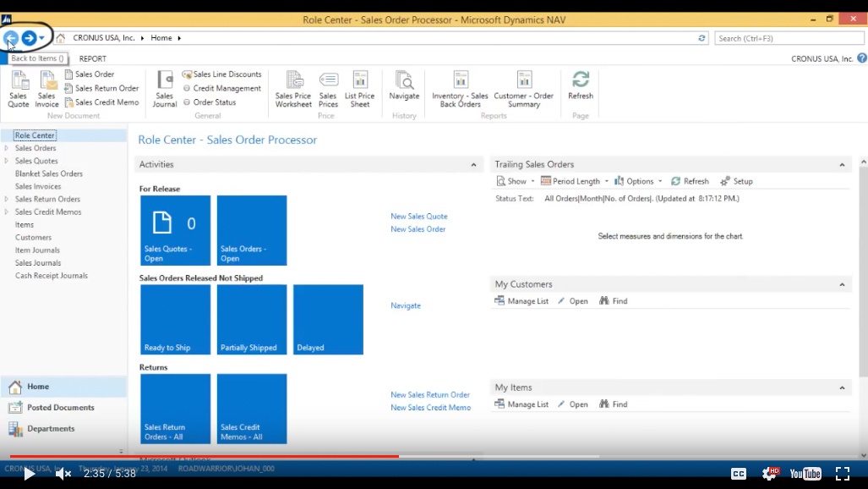Refresh the Trailing Sales Orders chart
Viewport: 868px width, 489px height.
click(x=690, y=181)
